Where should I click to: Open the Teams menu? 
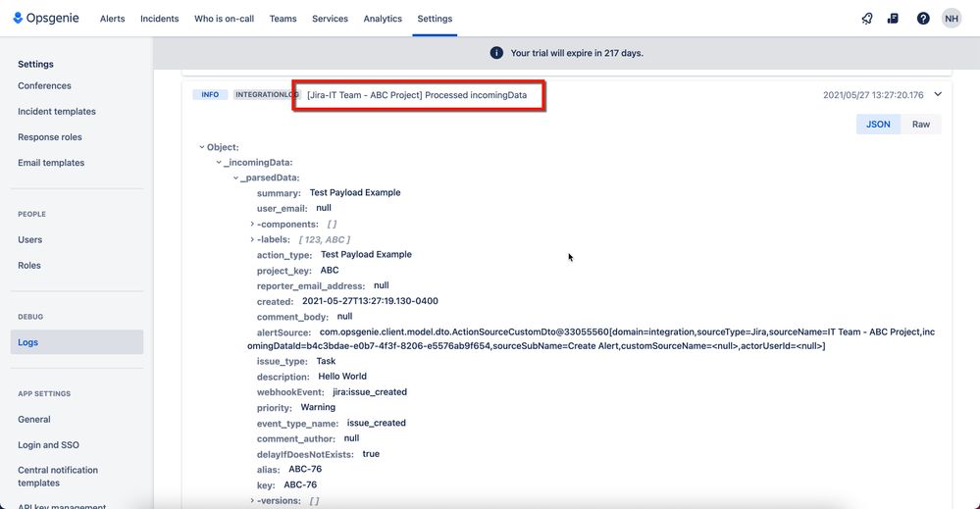click(284, 19)
